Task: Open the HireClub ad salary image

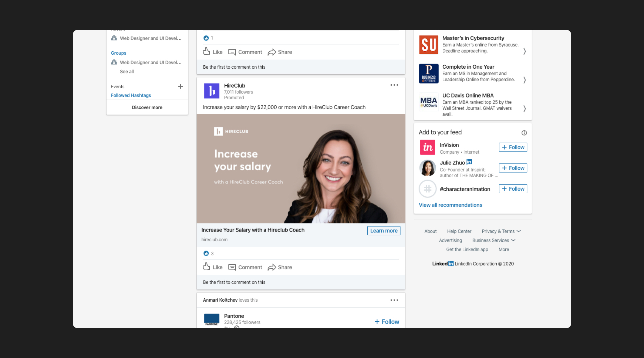Action: click(x=301, y=169)
